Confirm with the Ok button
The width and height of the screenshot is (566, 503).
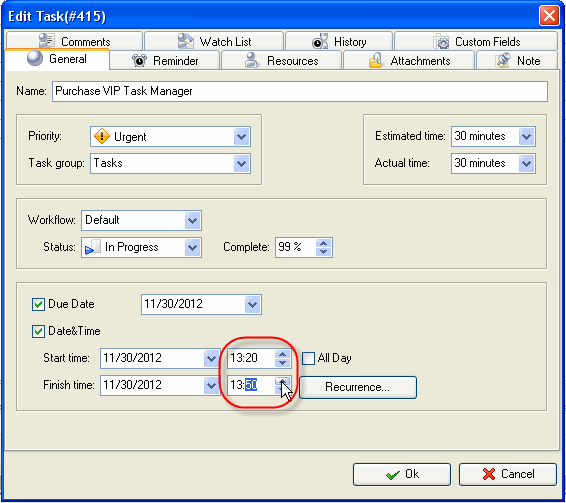point(402,474)
